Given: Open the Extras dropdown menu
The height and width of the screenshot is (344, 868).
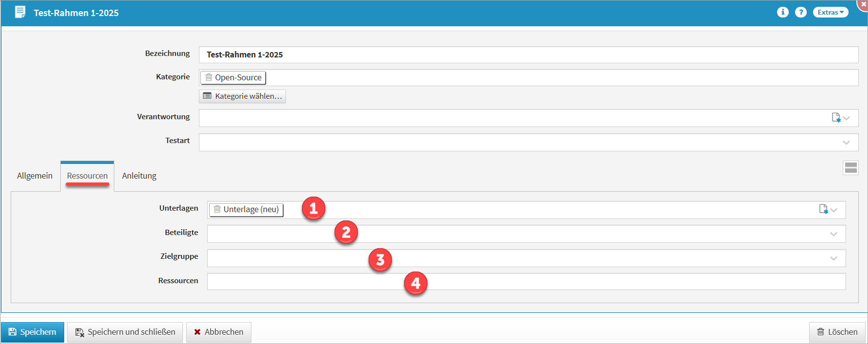Looking at the screenshot, I should point(830,12).
